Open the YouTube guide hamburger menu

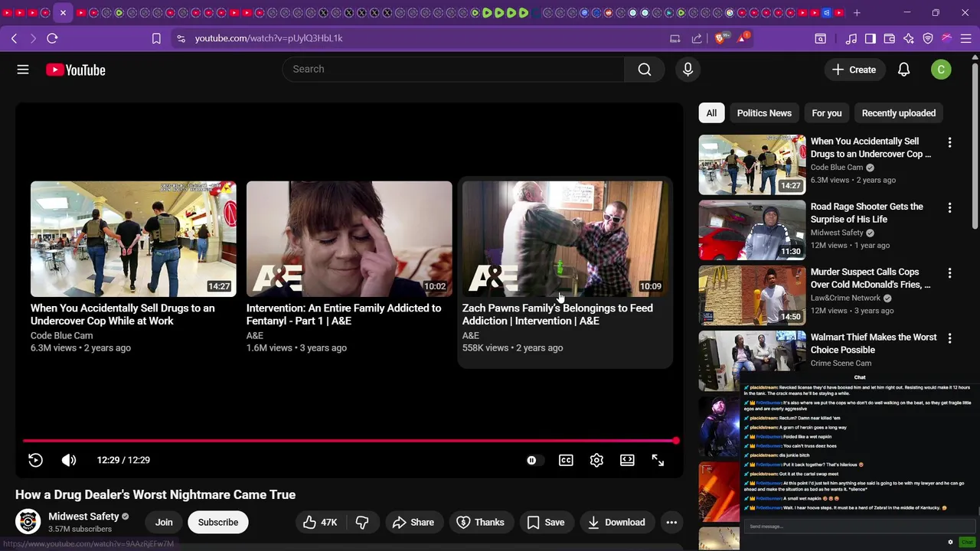[x=23, y=70]
